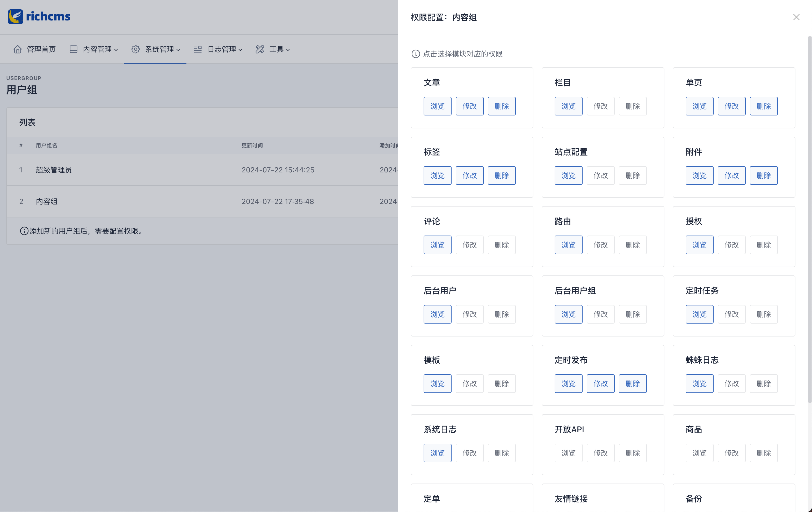The height and width of the screenshot is (512, 812).
Task: Toggle 浏览 permission for 定时任务
Action: [x=699, y=314]
